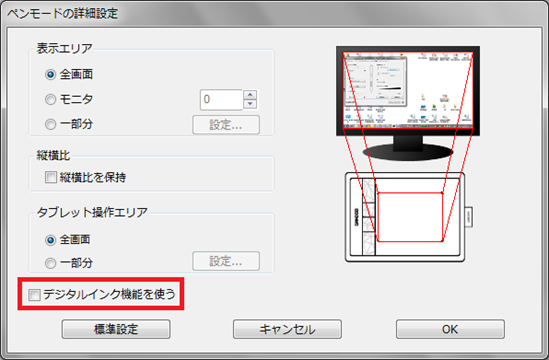
Task: Click the tablet ExpressKeys strip illustration
Action: (368, 217)
